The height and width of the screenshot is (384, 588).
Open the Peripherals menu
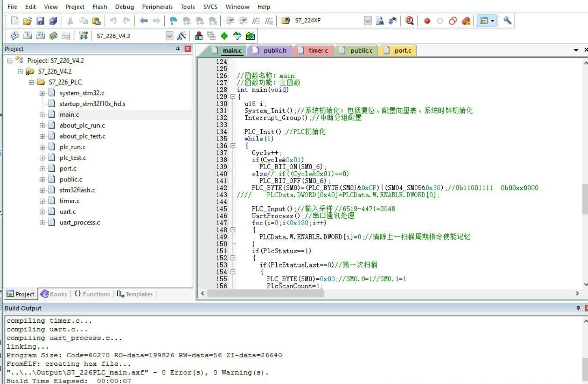(157, 6)
